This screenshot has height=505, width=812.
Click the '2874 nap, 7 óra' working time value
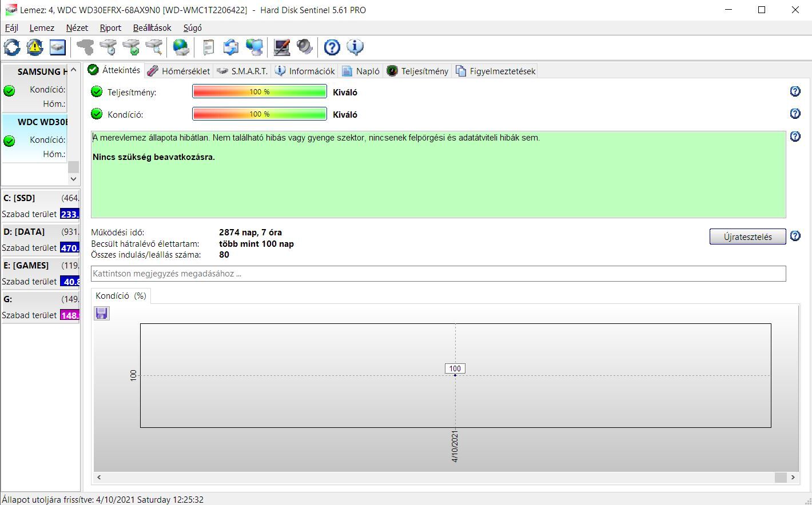coord(250,233)
